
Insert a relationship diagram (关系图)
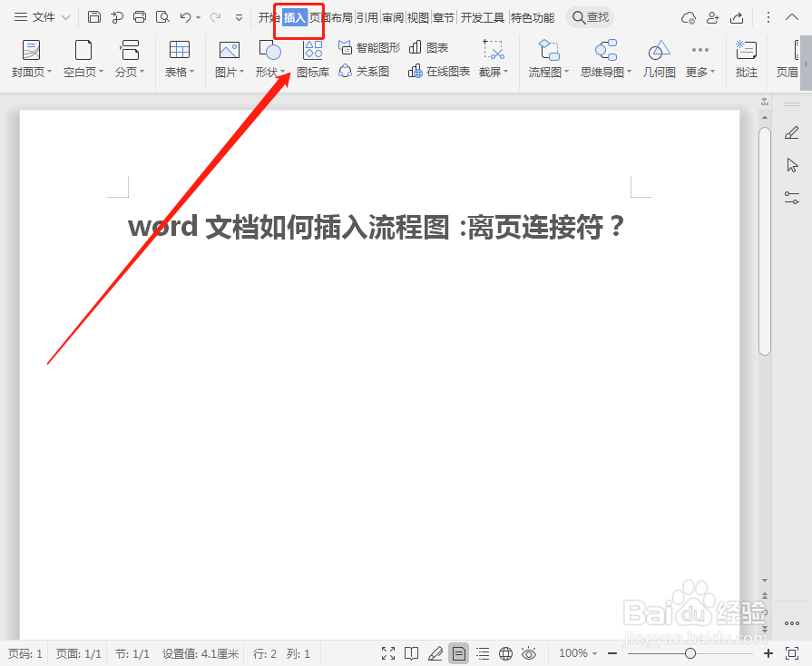pyautogui.click(x=364, y=71)
